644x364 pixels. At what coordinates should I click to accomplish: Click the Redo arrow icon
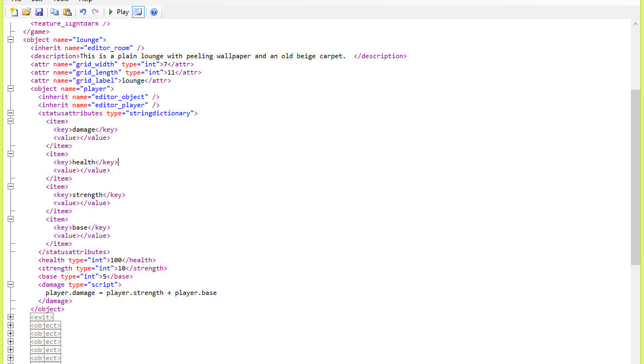pyautogui.click(x=96, y=12)
